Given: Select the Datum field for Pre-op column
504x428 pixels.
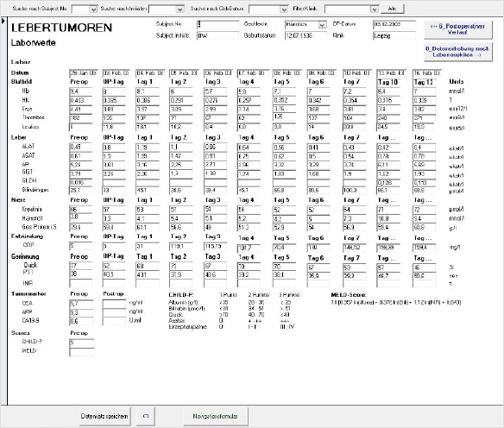Looking at the screenshot, I should [84, 73].
